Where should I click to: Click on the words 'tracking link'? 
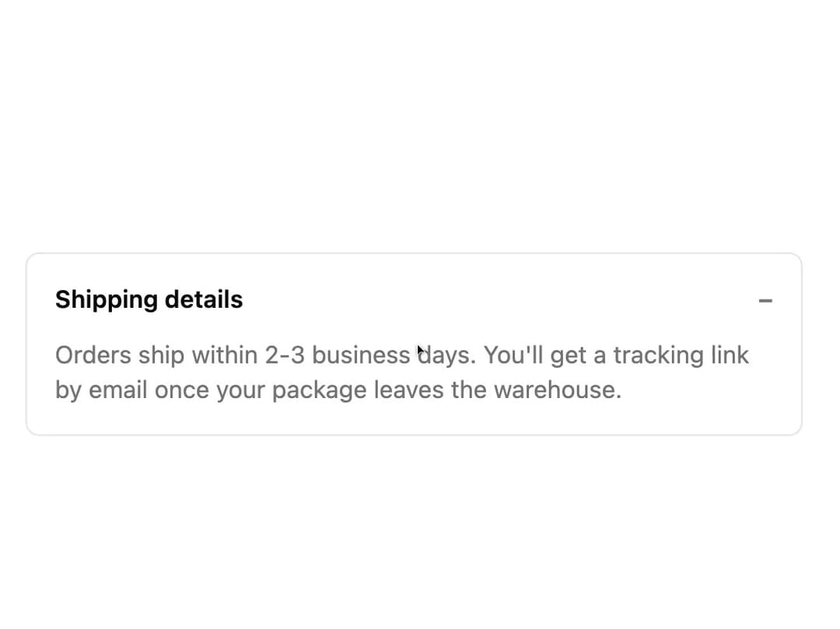point(681,355)
